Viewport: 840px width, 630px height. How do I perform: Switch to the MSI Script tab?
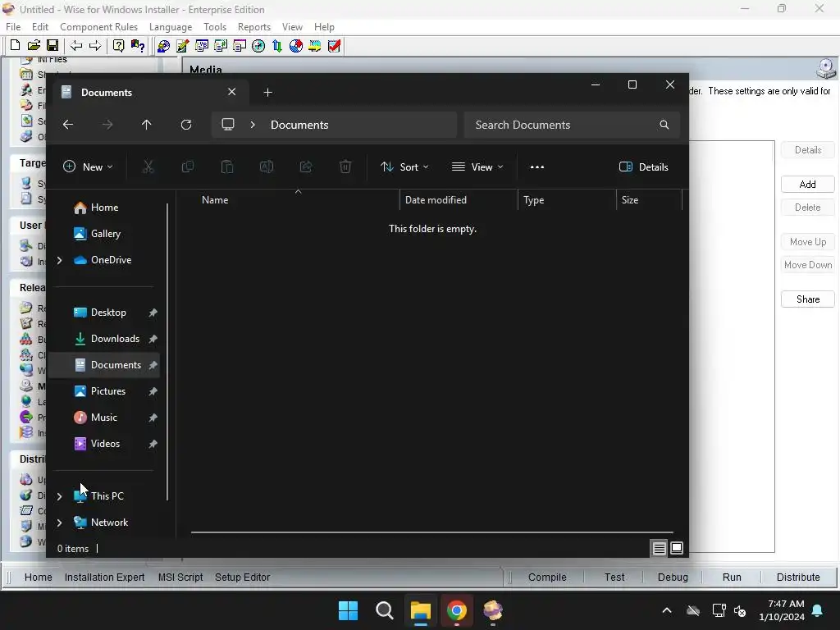(x=180, y=577)
